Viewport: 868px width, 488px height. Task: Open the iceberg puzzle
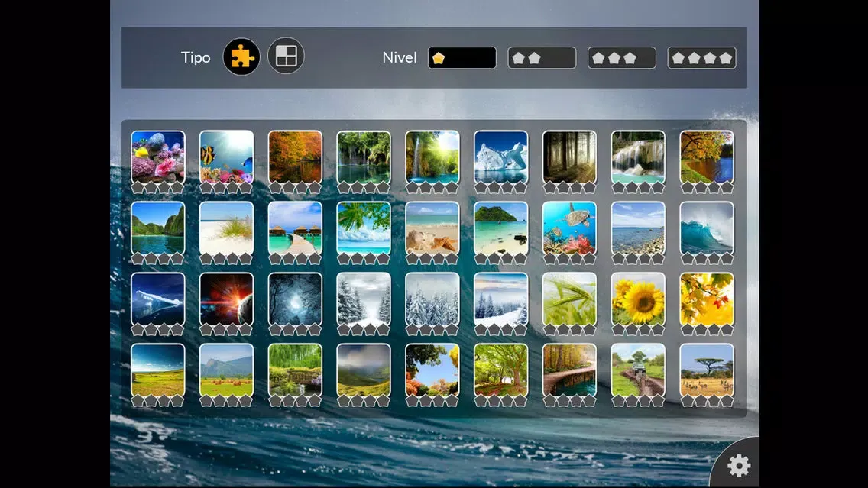501,157
